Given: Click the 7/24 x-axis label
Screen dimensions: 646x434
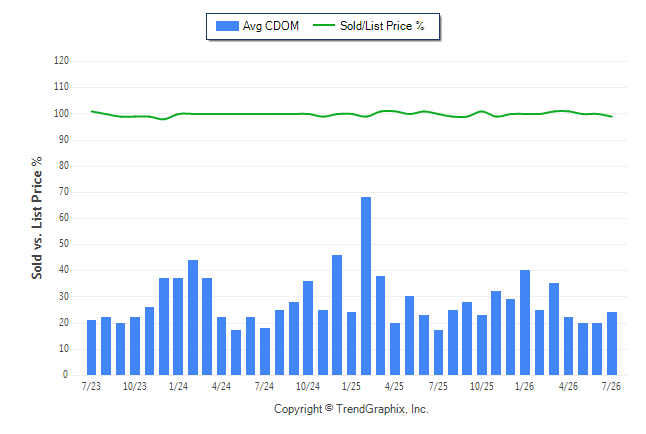Looking at the screenshot, I should 264,386.
